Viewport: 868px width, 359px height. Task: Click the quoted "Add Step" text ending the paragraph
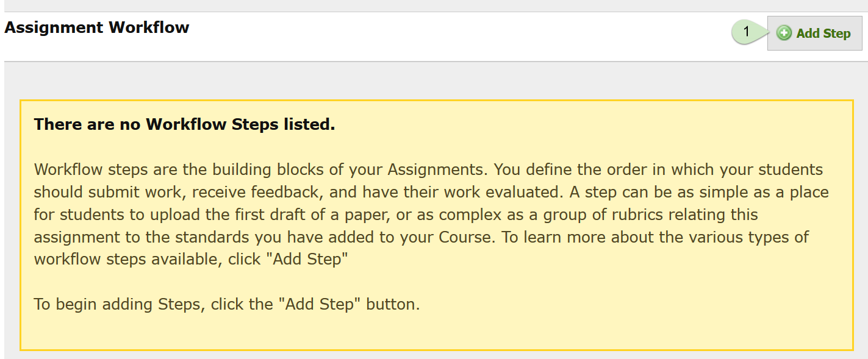pos(310,259)
